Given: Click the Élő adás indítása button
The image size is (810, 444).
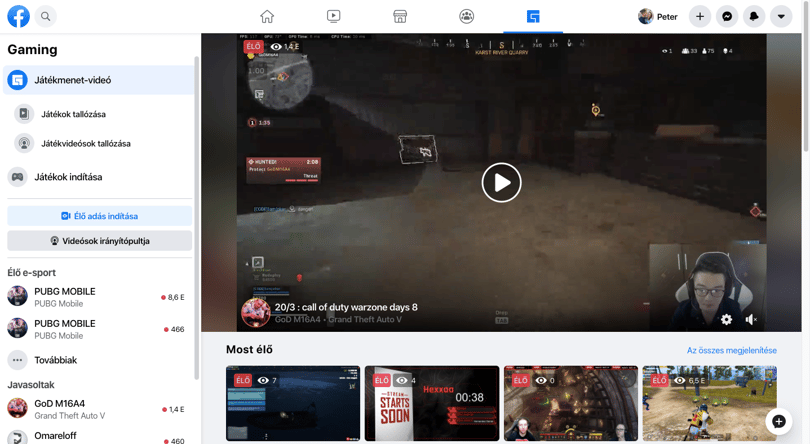Looking at the screenshot, I should click(100, 216).
